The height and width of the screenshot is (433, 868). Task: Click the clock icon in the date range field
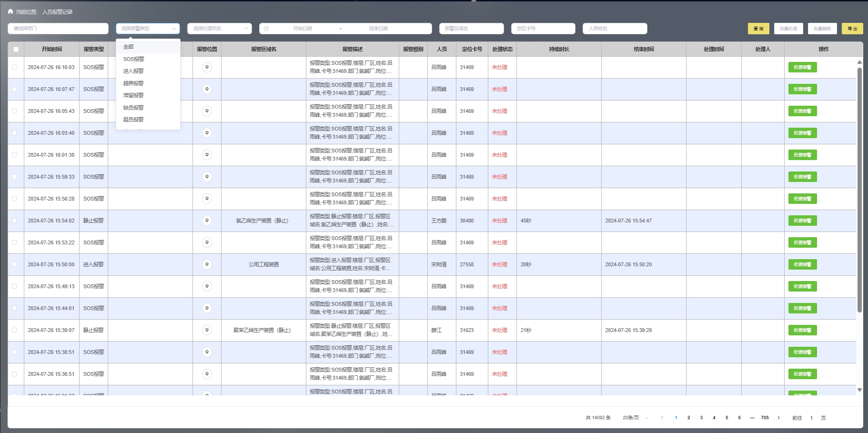(266, 29)
